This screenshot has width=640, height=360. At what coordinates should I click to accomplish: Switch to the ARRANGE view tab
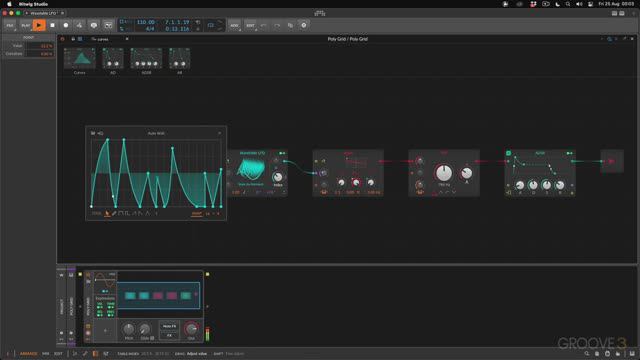click(29, 354)
